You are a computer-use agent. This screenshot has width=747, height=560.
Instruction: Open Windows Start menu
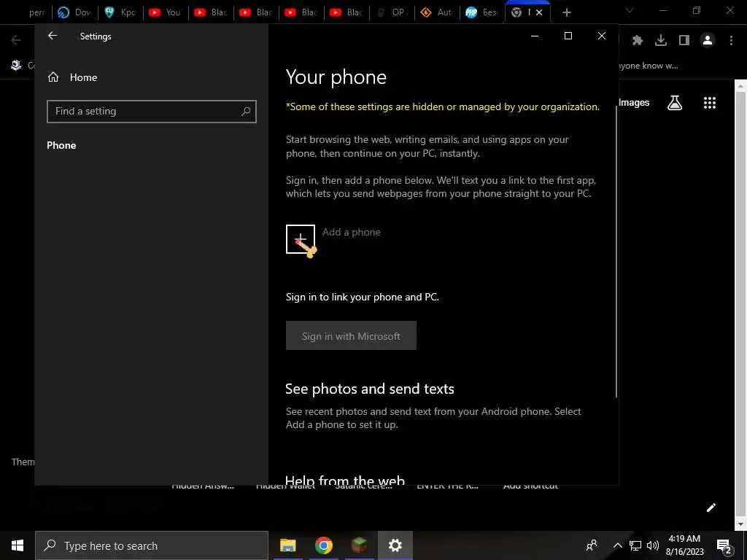pyautogui.click(x=18, y=545)
